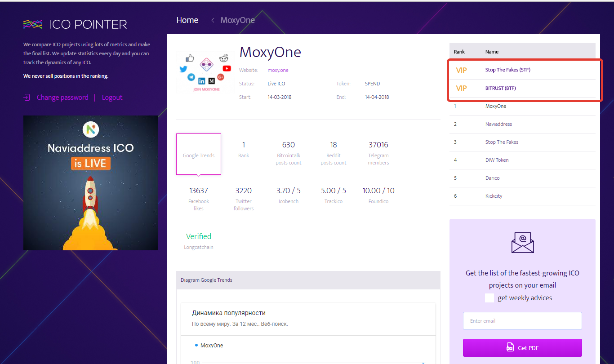Click the Динамика популярности chart title
The width and height of the screenshot is (614, 364).
[x=229, y=313]
